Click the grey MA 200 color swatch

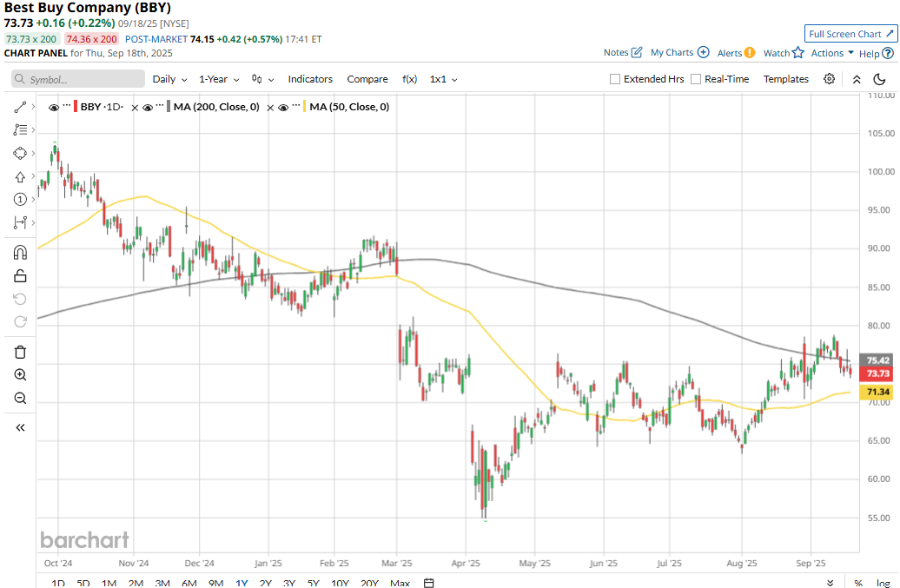pyautogui.click(x=169, y=107)
